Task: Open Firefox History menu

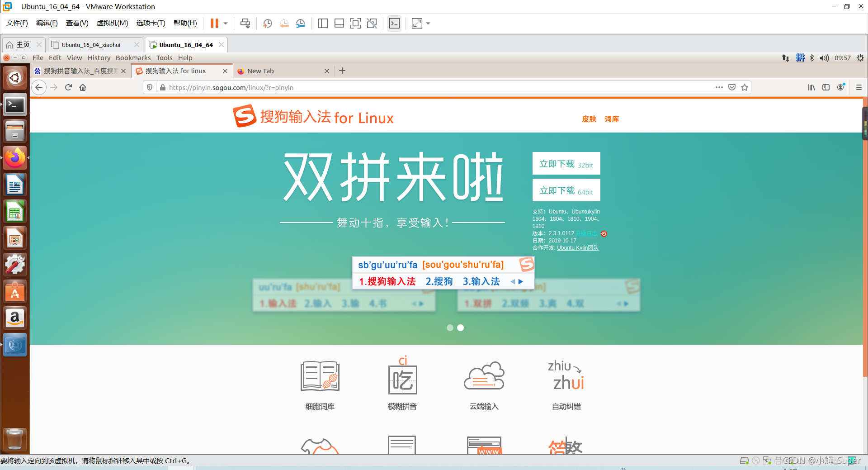Action: pos(99,58)
